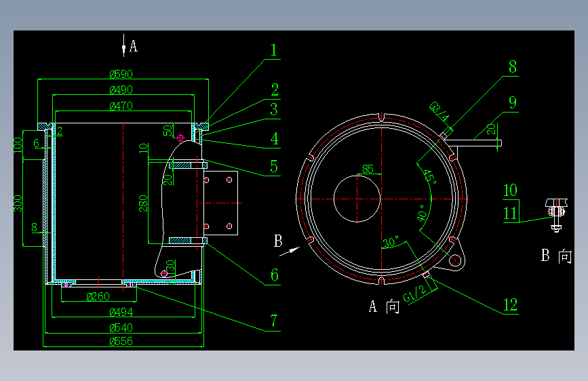Click part balloon number 2
588x381 pixels.
[x=275, y=90]
